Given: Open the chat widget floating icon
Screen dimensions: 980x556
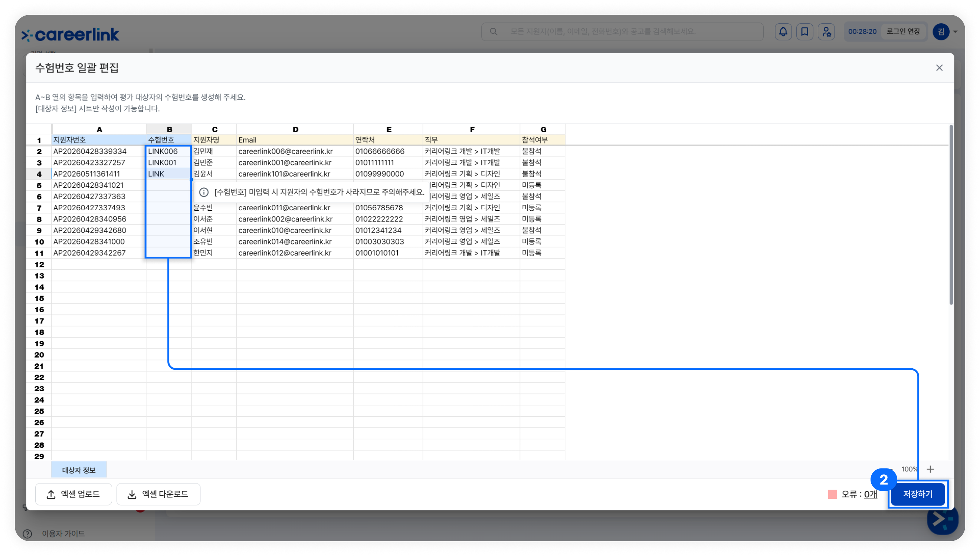Looking at the screenshot, I should pos(942,520).
